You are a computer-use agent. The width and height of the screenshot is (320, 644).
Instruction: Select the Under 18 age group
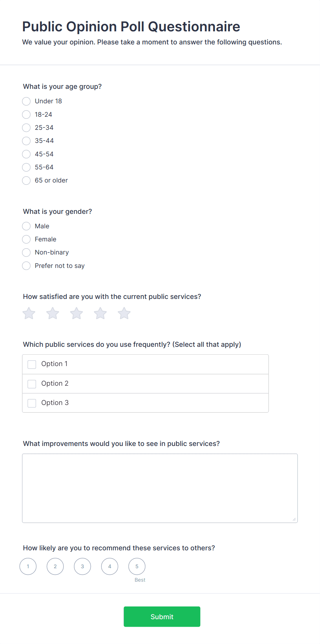click(26, 101)
